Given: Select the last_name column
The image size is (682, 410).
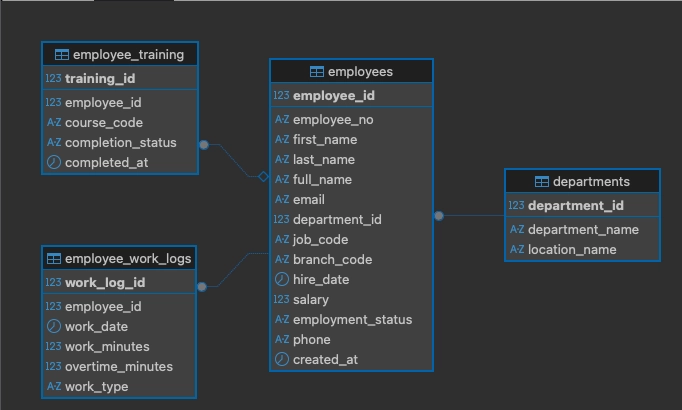Looking at the screenshot, I should click(x=324, y=160).
